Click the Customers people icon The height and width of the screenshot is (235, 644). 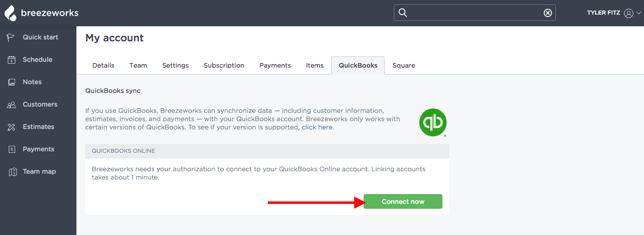point(12,105)
